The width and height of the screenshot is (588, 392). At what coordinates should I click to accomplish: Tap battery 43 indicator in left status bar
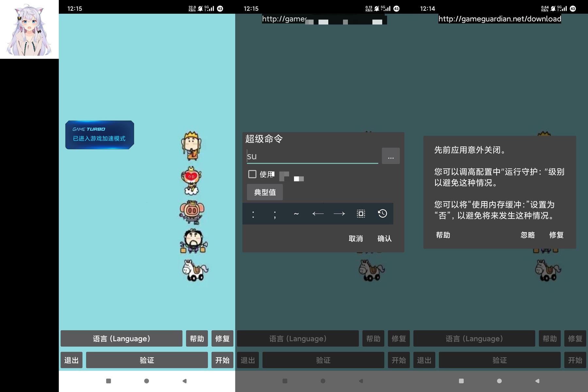[x=220, y=8]
